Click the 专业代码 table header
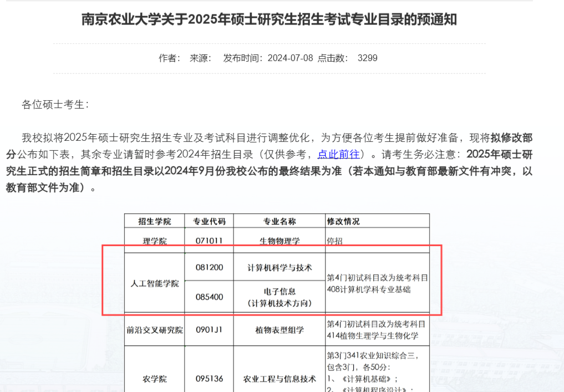Image resolution: width=564 pixels, height=392 pixels. tap(209, 222)
